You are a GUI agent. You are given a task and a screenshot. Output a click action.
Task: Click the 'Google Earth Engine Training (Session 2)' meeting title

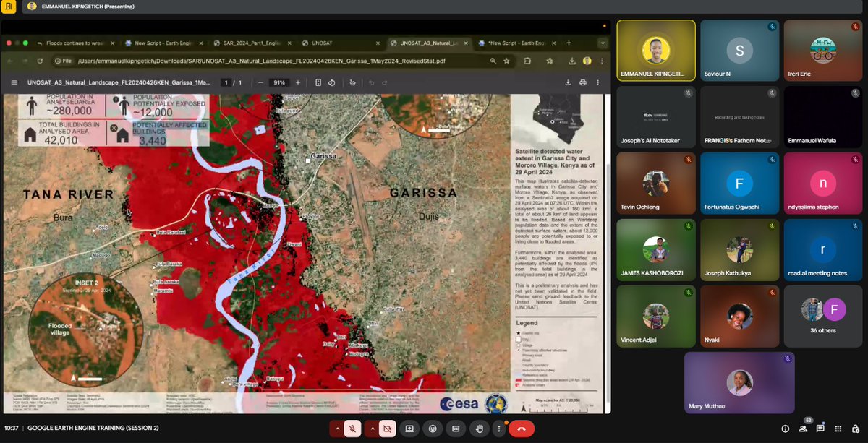point(93,429)
